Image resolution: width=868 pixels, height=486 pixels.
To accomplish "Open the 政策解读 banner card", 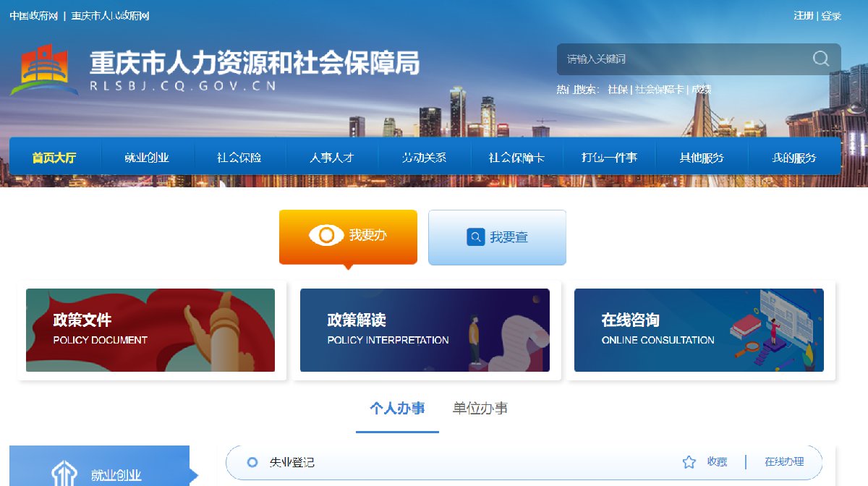I will pyautogui.click(x=425, y=331).
